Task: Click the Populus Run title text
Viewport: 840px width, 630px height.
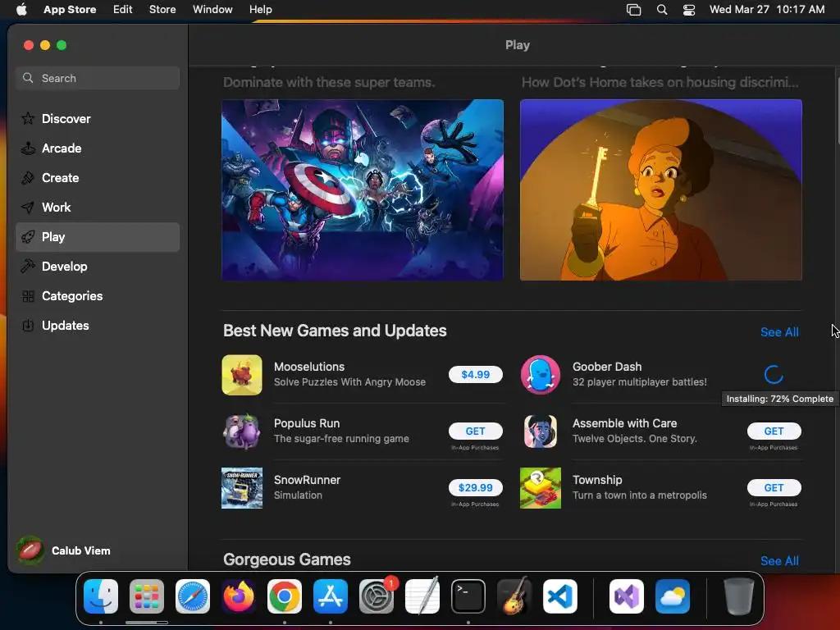Action: coord(307,423)
